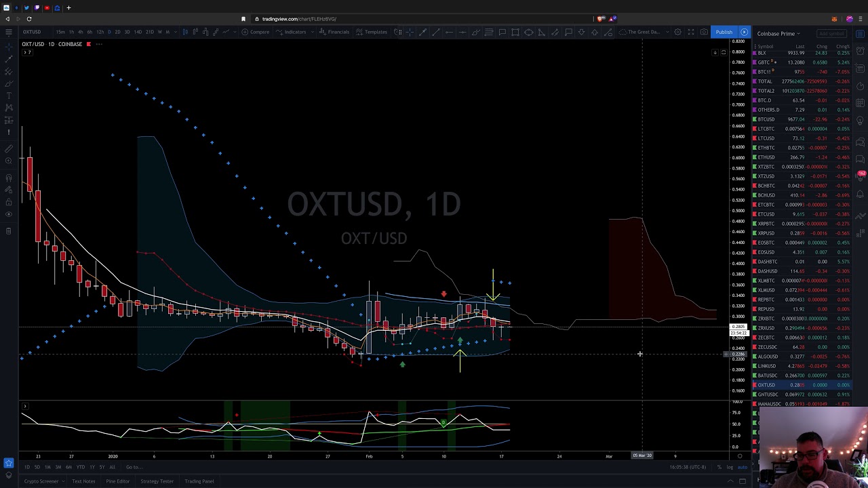Click the OXTUSD symbol search field

pyautogui.click(x=32, y=32)
